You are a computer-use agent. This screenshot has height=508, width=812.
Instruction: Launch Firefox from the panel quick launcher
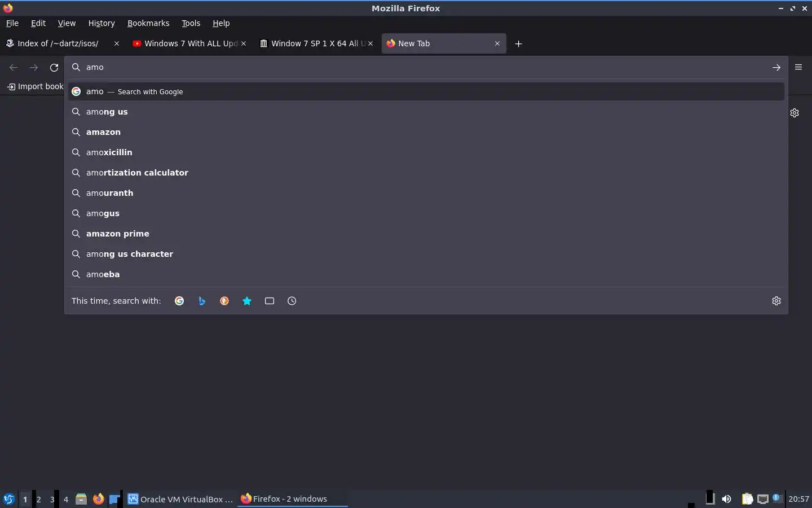click(98, 499)
